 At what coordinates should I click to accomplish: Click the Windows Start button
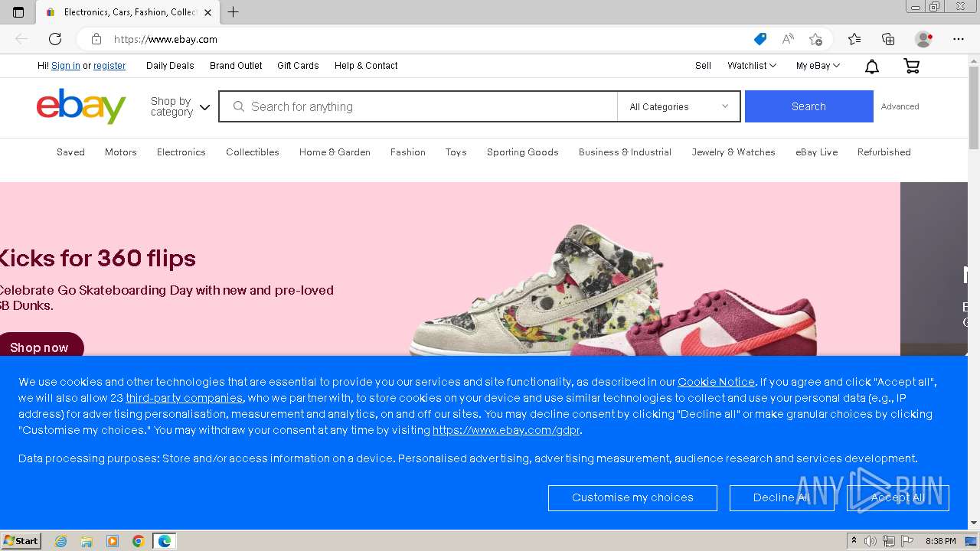click(21, 541)
